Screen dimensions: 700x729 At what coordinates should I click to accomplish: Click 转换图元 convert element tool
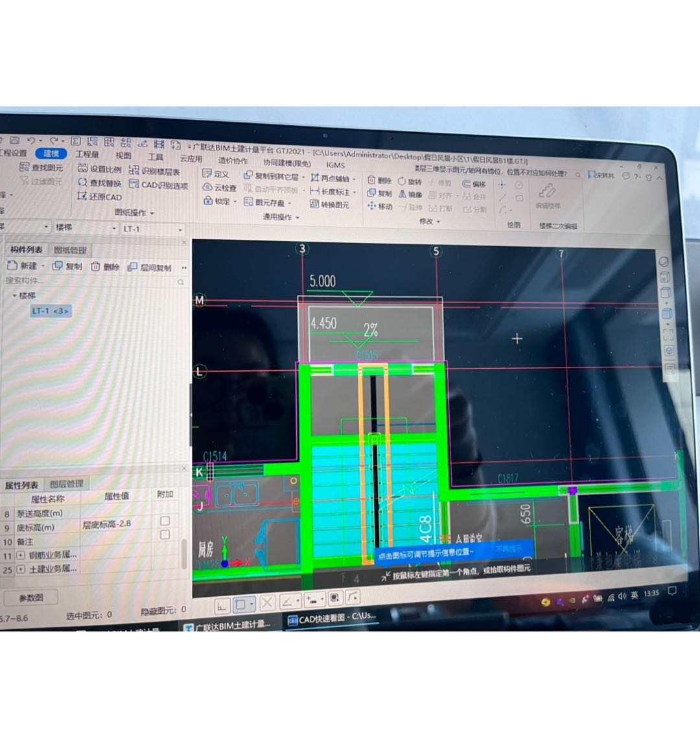[330, 204]
